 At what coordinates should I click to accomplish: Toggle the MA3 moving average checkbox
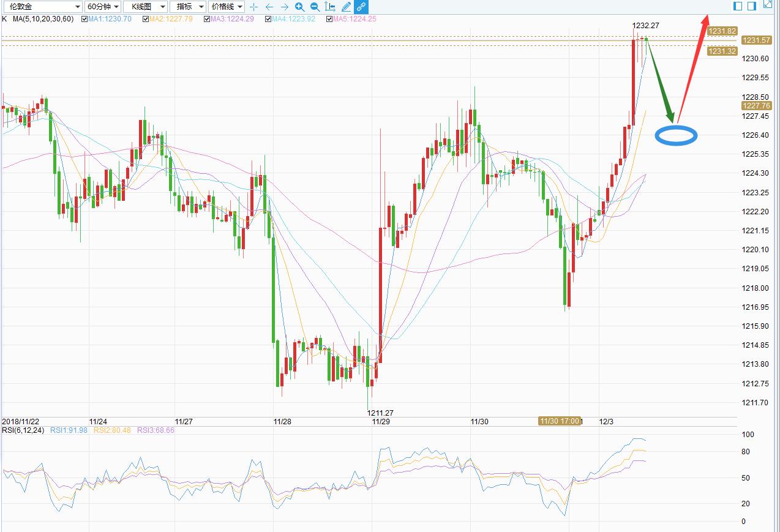click(x=207, y=19)
